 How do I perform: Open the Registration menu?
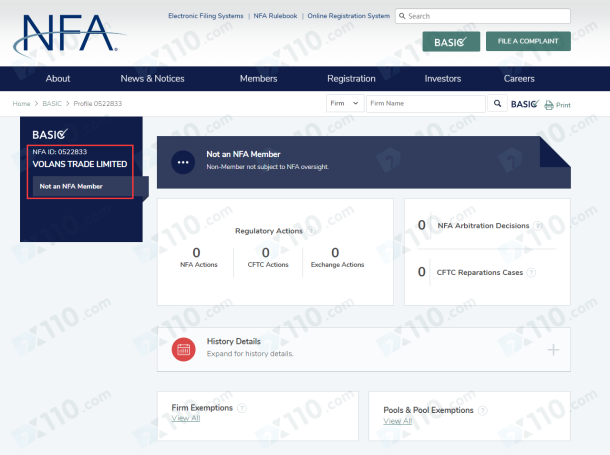[x=351, y=79]
